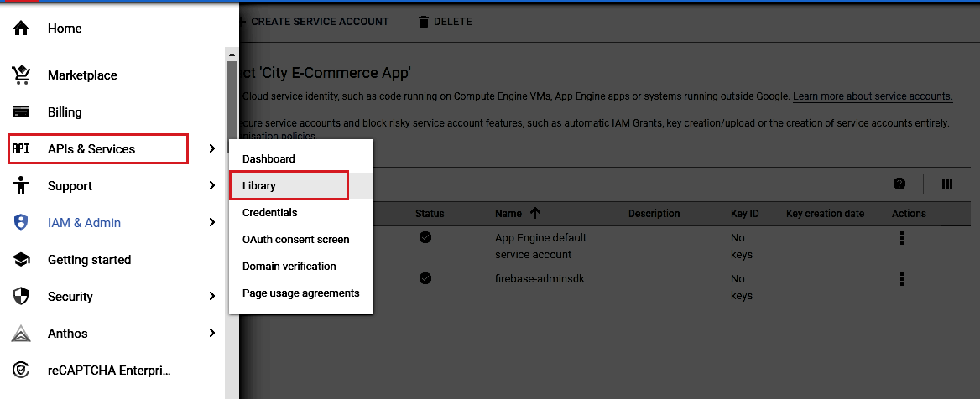Select the App Engine default service account name
This screenshot has height=399, width=980.
click(540, 246)
